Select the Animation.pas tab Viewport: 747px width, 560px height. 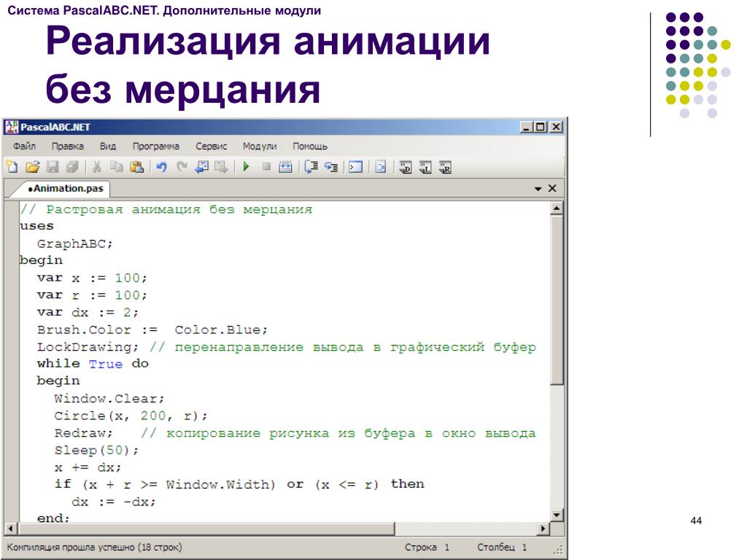(x=65, y=189)
